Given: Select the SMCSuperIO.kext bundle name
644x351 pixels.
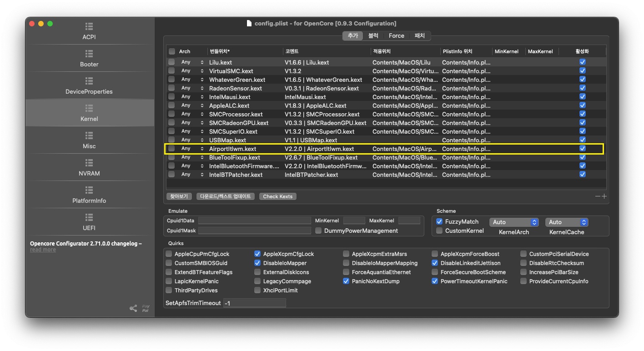Looking at the screenshot, I should click(x=233, y=131).
